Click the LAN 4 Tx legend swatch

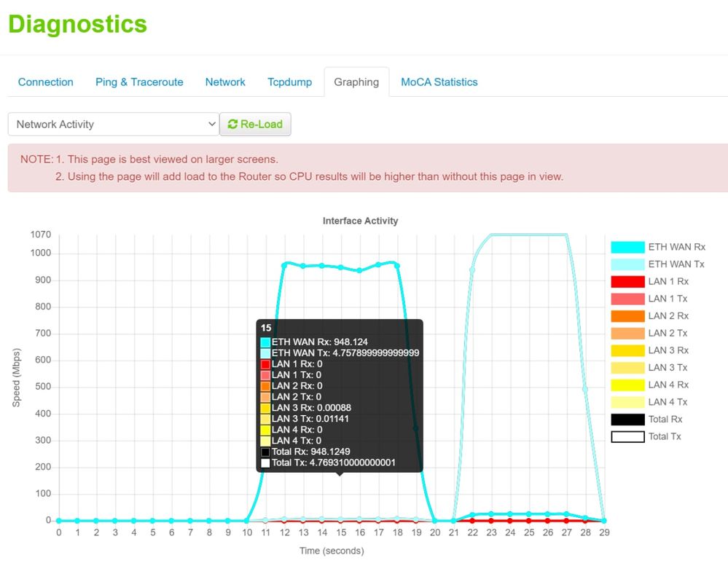coord(627,402)
